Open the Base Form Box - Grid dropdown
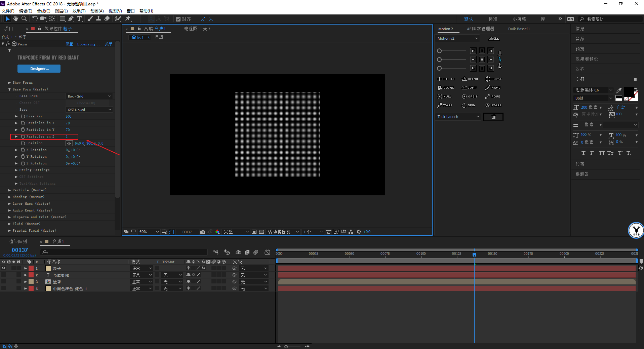Image resolution: width=644 pixels, height=349 pixels. point(89,96)
